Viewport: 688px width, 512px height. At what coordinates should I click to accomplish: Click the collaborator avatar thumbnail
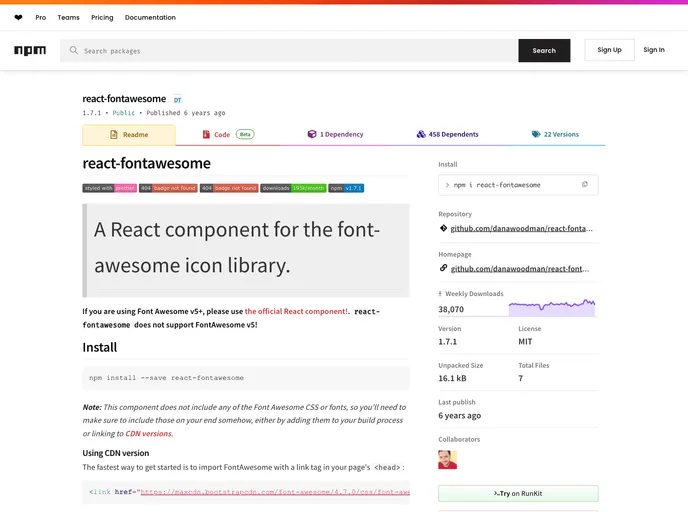448,459
